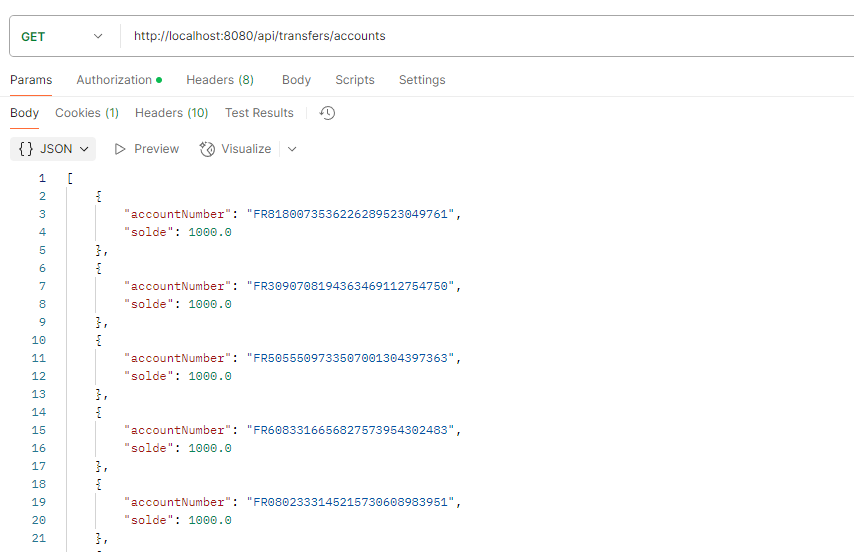Open the Authorization tab
Screen dimensions: 854x552
(114, 80)
